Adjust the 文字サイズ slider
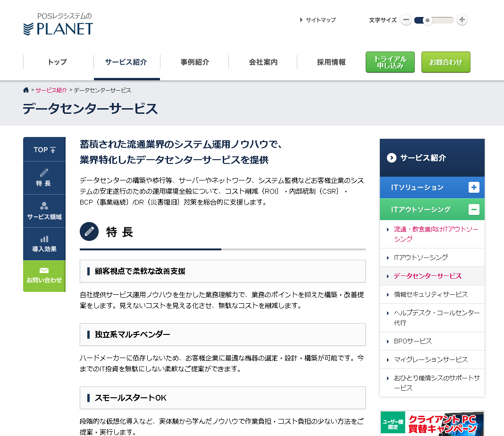The height and width of the screenshot is (436, 504). click(428, 20)
